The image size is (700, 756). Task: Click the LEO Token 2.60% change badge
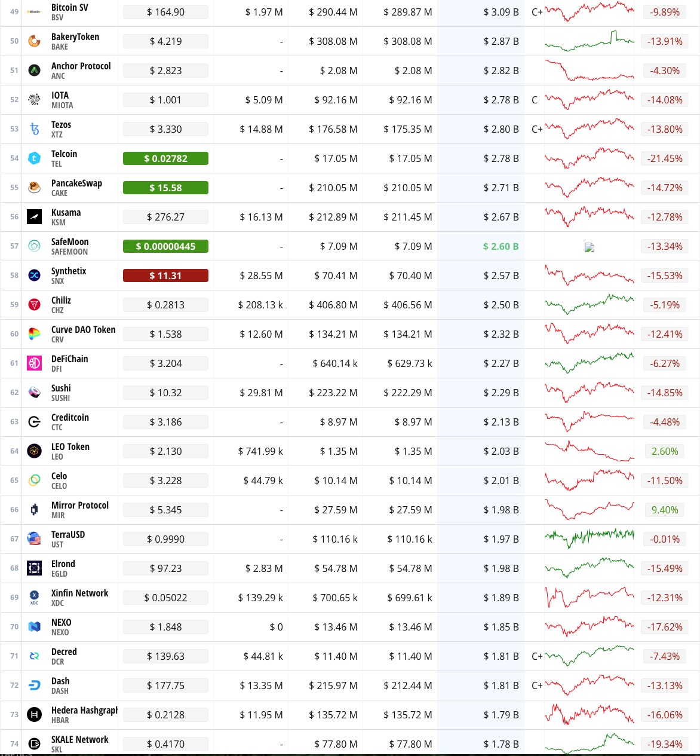664,451
